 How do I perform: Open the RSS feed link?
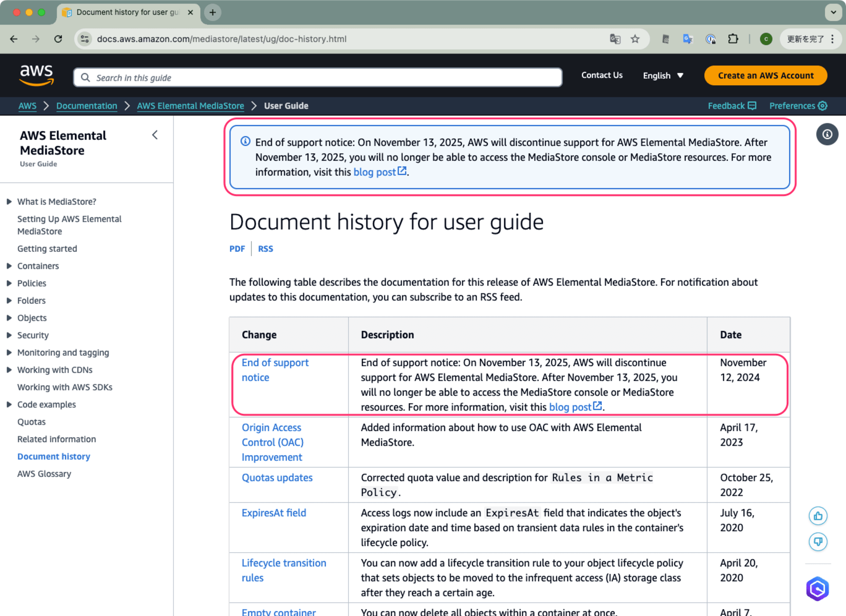click(x=266, y=249)
